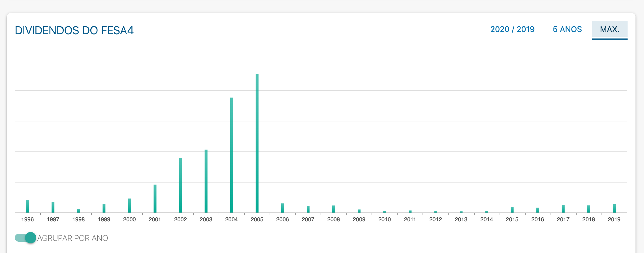Click the 2000 dividend bar
Image resolution: width=644 pixels, height=253 pixels.
(x=129, y=205)
